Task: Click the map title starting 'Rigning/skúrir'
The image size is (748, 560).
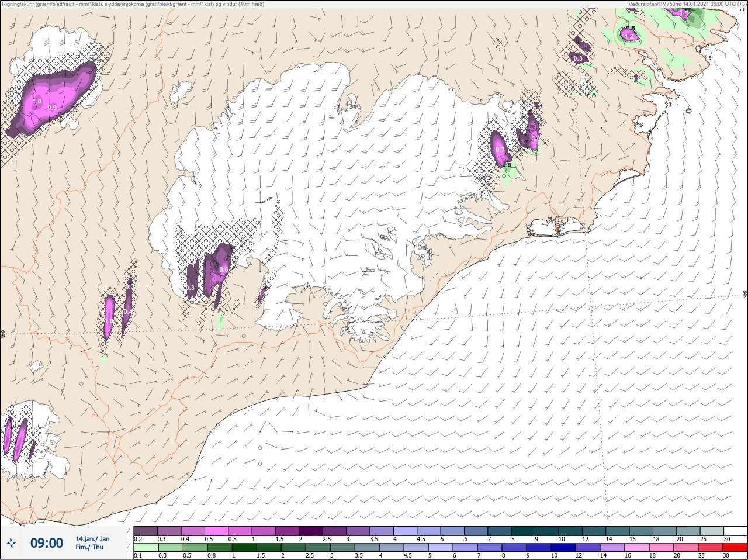Action: 133,4
